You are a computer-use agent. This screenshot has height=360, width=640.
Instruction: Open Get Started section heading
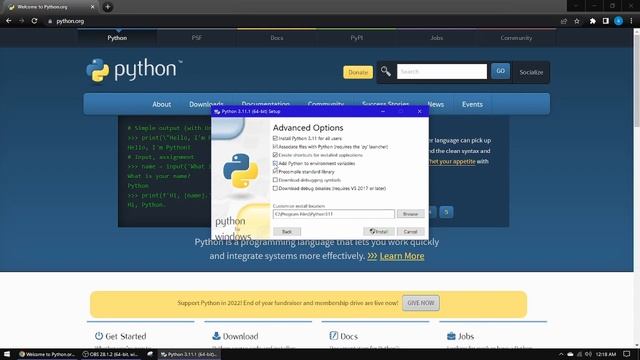point(125,336)
